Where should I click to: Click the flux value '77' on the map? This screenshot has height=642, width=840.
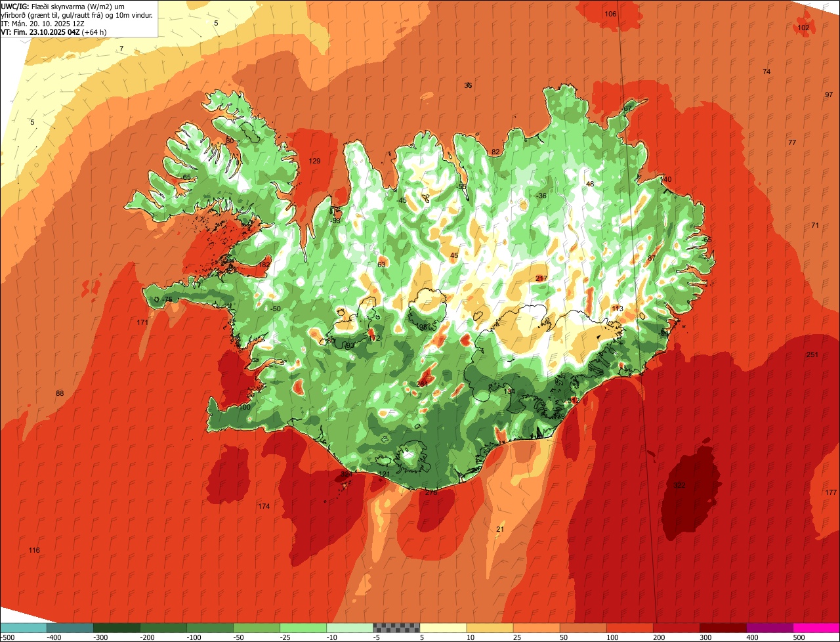click(792, 142)
